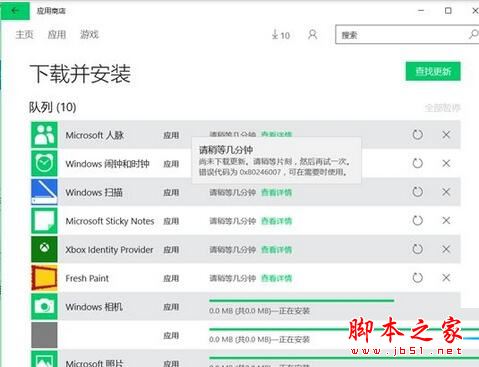Select the Microsoft 人脉 app name
The image size is (479, 367).
click(x=95, y=135)
